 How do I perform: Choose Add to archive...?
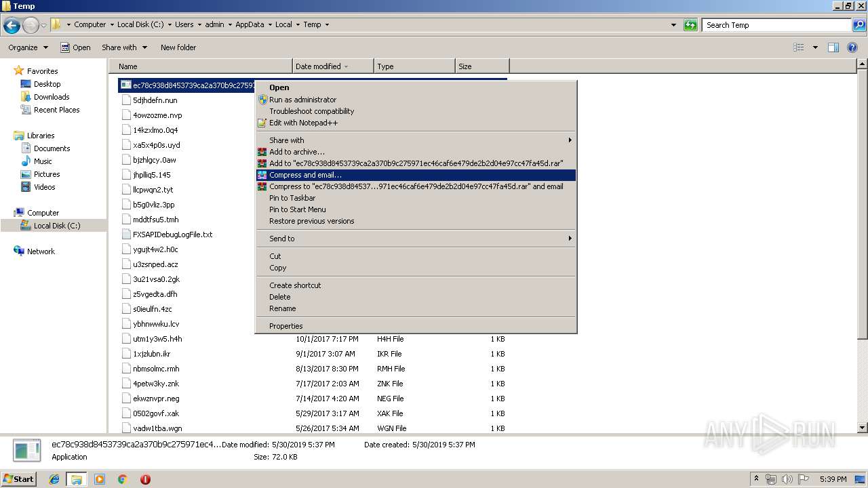click(x=416, y=152)
